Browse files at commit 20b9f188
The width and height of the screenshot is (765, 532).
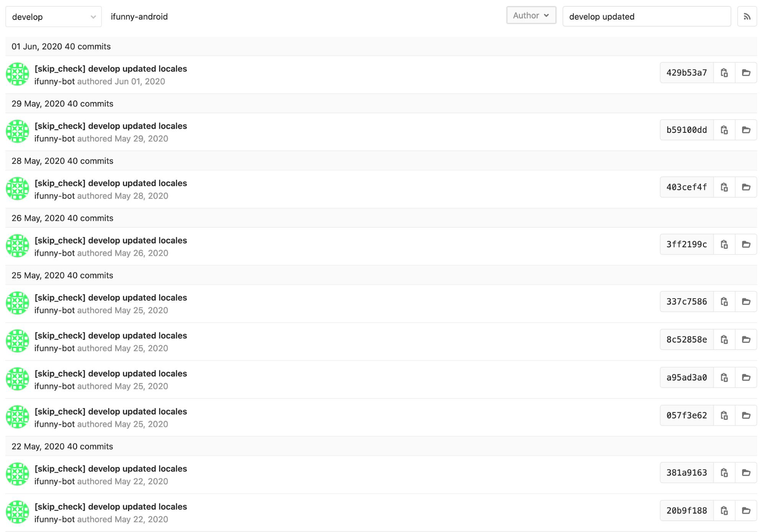click(746, 511)
